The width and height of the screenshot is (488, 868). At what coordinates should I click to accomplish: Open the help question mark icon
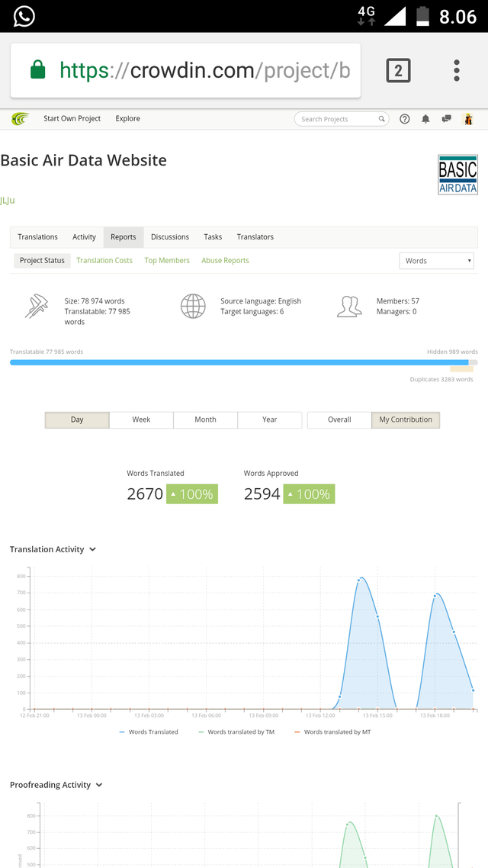coord(404,118)
